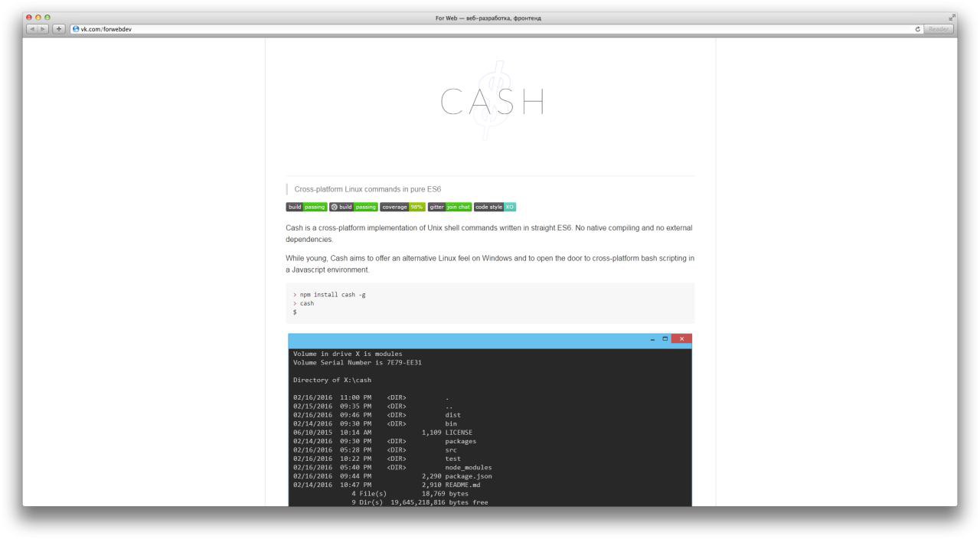Image resolution: width=980 pixels, height=539 pixels.
Task: Open Safari Reader view
Action: pyautogui.click(x=938, y=29)
